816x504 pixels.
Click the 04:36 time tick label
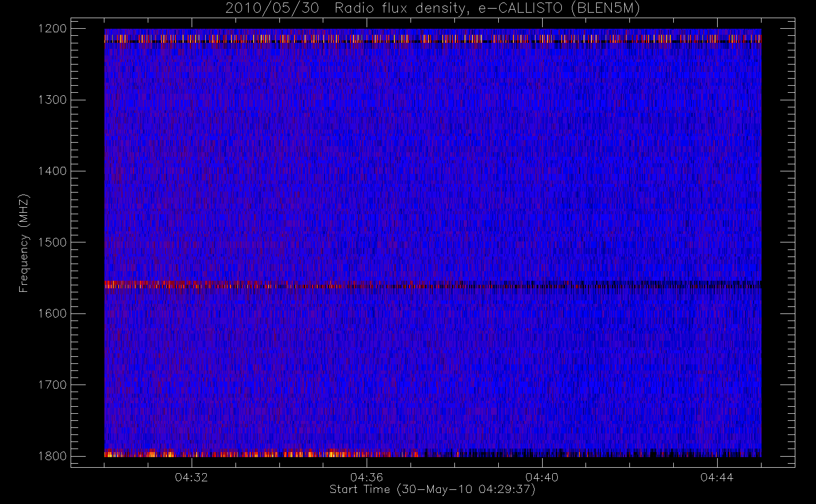click(367, 477)
